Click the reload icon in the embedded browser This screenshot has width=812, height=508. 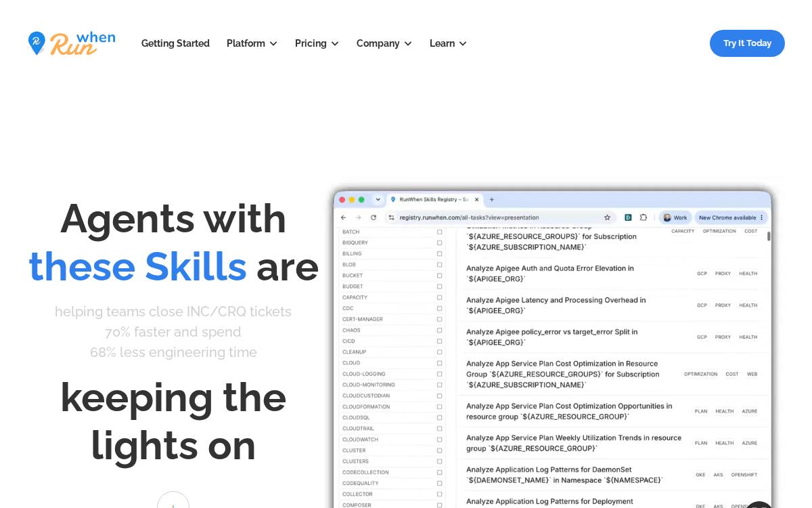[x=374, y=217]
